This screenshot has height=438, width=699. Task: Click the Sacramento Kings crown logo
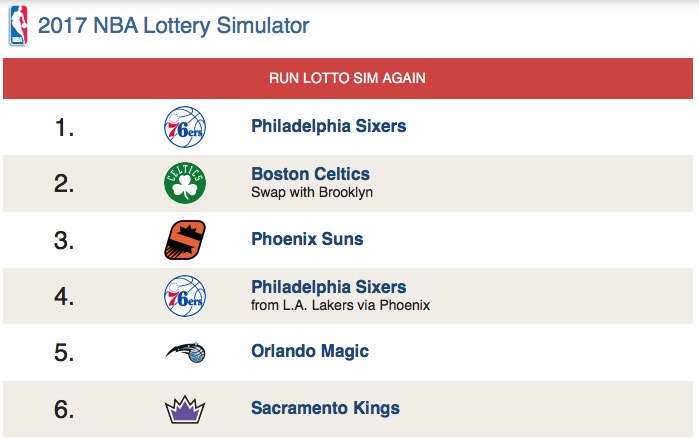pyautogui.click(x=184, y=408)
